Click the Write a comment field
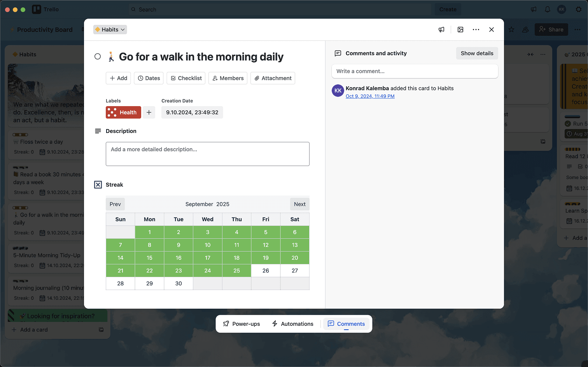 [415, 71]
